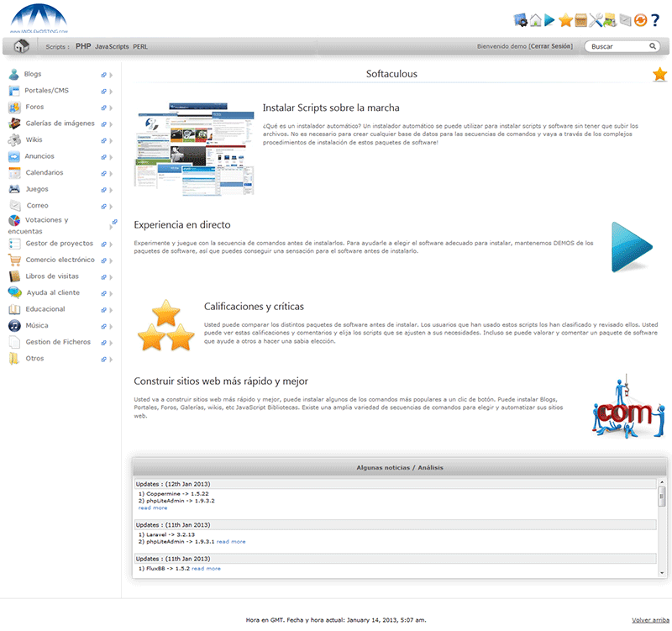Click chain link icon beside Gestion de Ficheros
The width and height of the screenshot is (672, 631).
click(103, 343)
